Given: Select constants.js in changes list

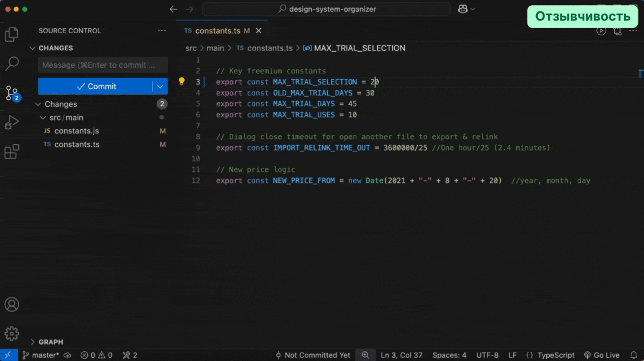Looking at the screenshot, I should point(76,131).
